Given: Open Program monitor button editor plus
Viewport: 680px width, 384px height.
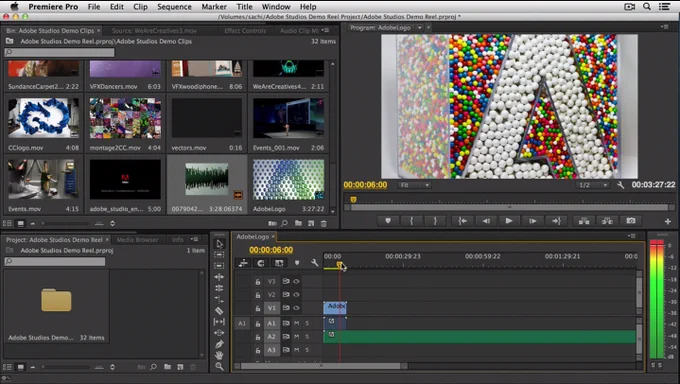Looking at the screenshot, I should pyautogui.click(x=667, y=221).
